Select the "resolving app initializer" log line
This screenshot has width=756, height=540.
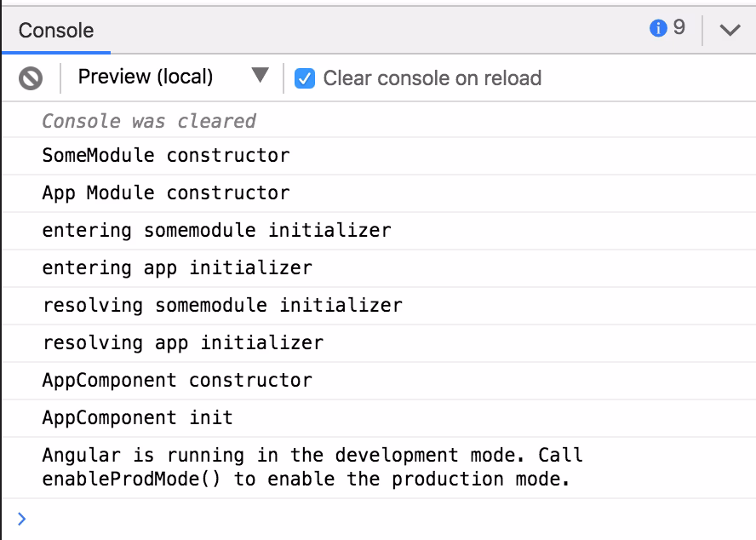pos(182,343)
